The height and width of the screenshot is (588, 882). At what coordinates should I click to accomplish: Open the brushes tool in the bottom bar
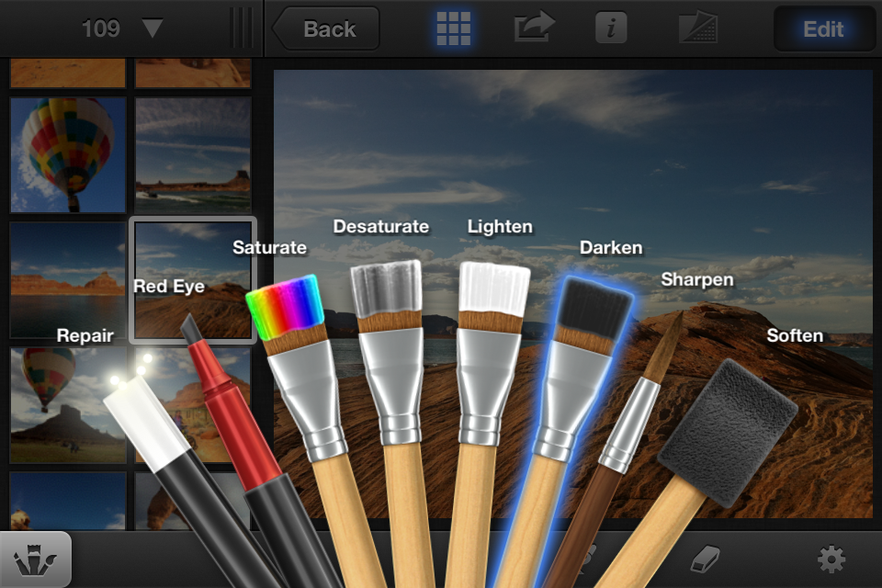click(x=35, y=560)
